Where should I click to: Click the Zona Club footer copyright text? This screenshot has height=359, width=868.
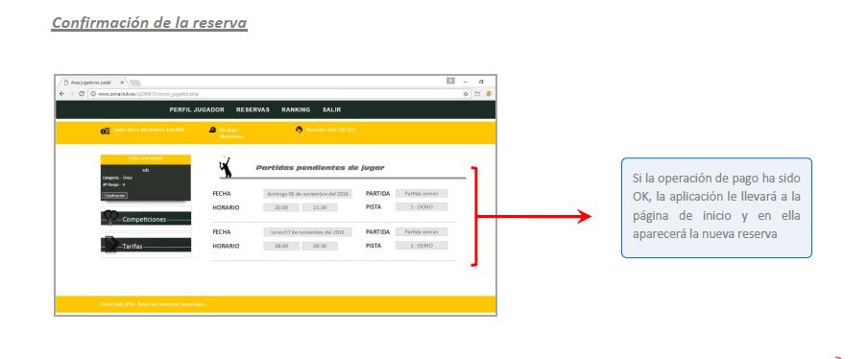154,304
